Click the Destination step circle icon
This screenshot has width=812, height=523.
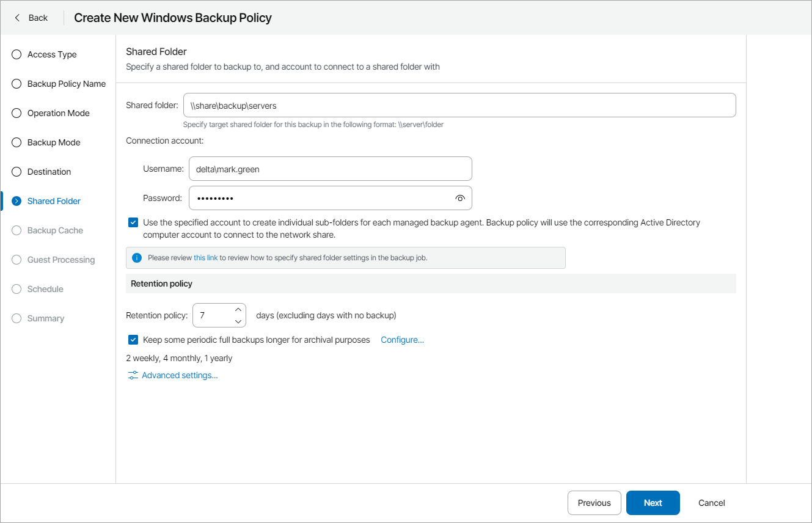click(16, 172)
